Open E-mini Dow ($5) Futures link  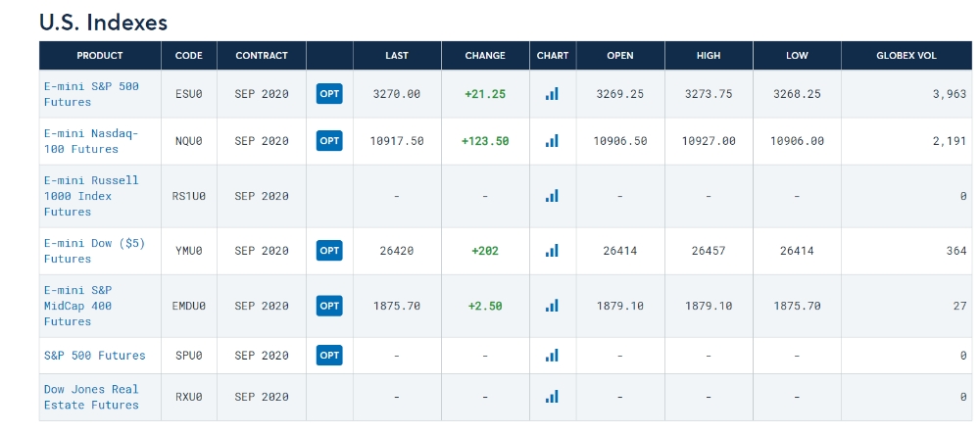click(94, 251)
